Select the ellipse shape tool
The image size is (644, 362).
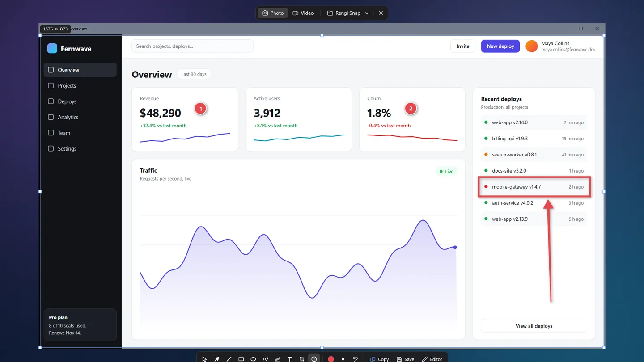click(253, 359)
